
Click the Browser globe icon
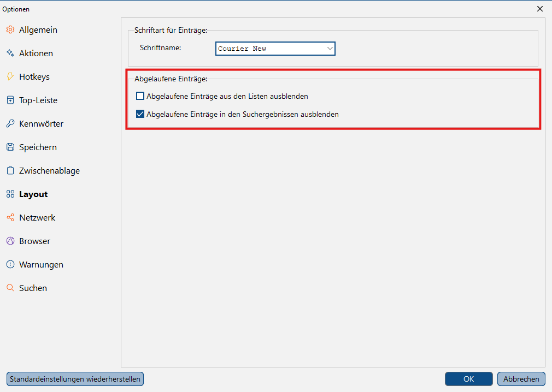(10, 241)
